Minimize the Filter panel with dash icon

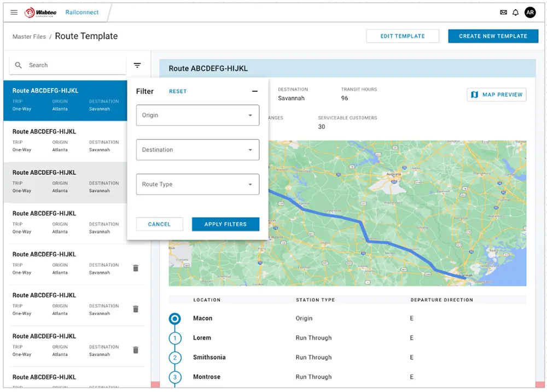[255, 91]
